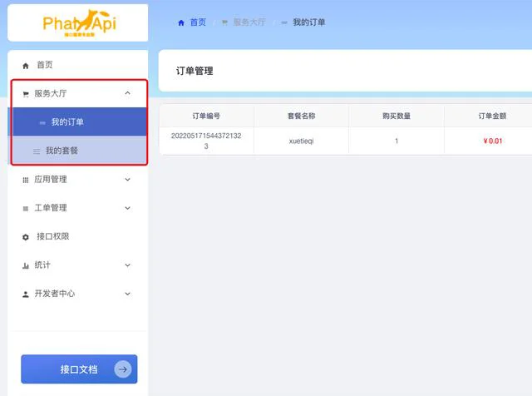Expand the 应用管理 chevron
The image size is (532, 396).
pyautogui.click(x=127, y=180)
